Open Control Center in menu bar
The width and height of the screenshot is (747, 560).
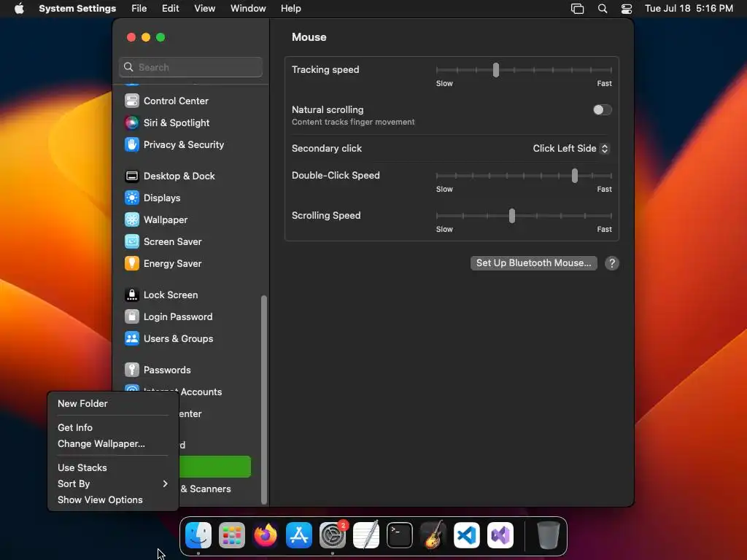[x=627, y=9]
